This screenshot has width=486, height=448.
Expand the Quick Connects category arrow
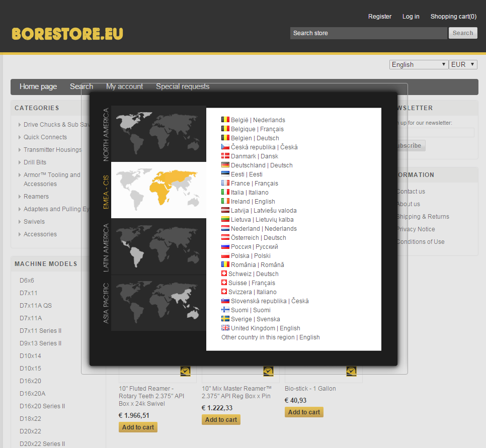click(20, 137)
